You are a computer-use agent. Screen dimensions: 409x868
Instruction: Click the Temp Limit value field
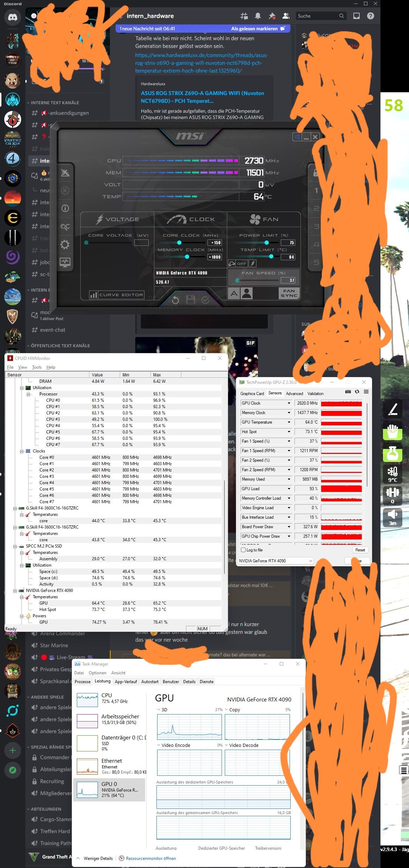click(287, 257)
